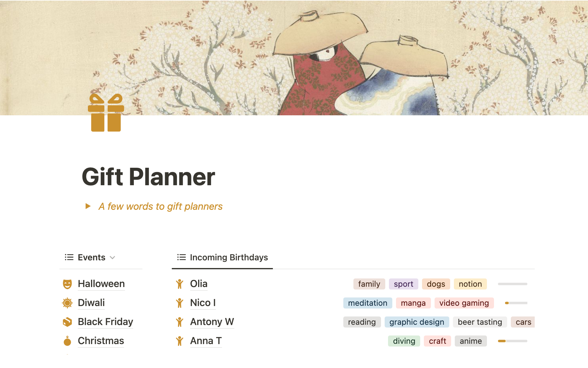
Task: Click the 'craft' tag on Anna T
Action: [x=437, y=341]
